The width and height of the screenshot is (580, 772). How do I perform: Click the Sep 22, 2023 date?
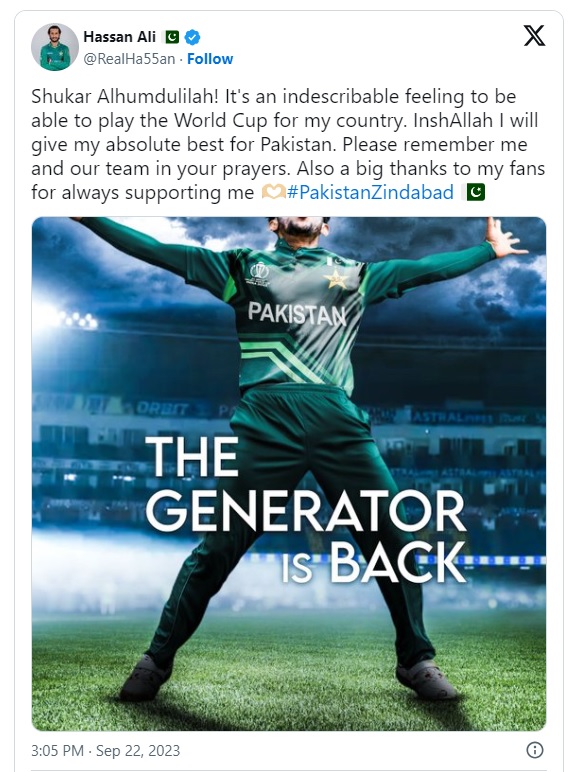[138, 750]
